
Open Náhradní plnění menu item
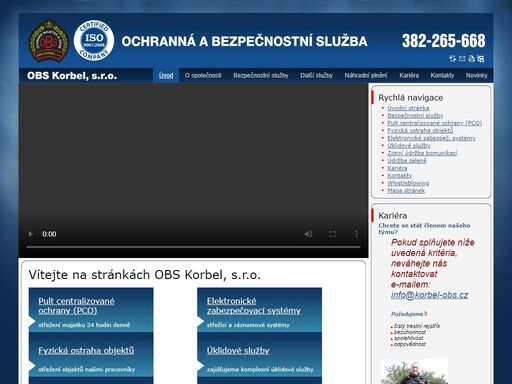pos(366,75)
